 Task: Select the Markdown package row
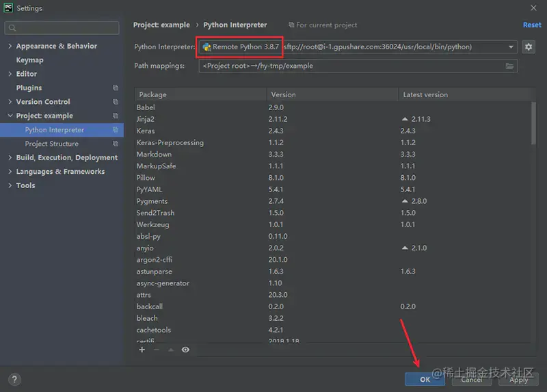[x=333, y=155]
